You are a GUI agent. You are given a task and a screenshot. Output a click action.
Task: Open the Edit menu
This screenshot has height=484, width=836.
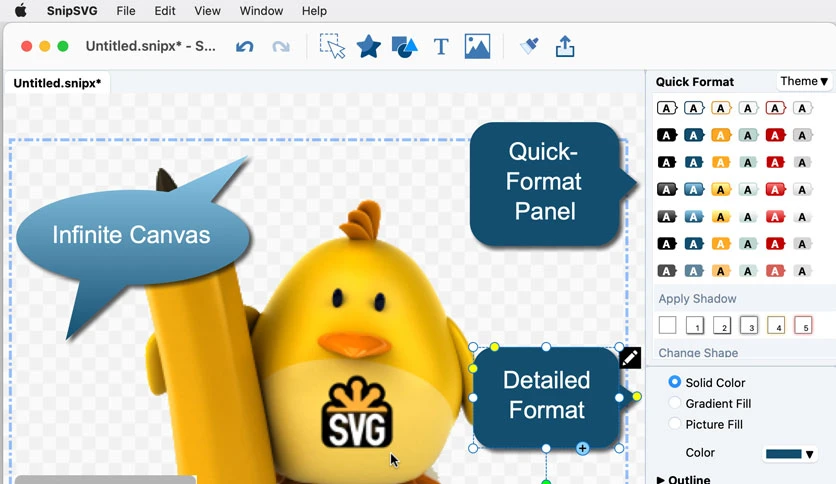point(165,11)
